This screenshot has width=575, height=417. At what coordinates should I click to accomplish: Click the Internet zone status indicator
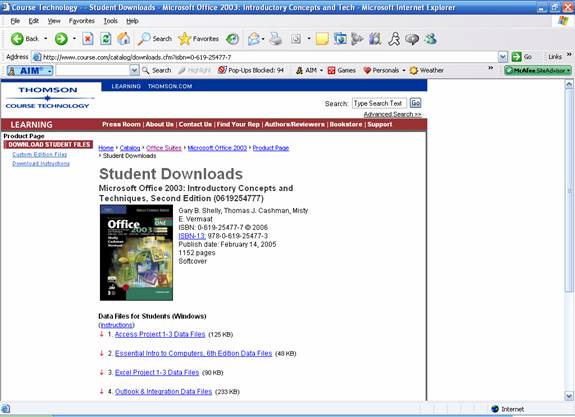coord(508,409)
